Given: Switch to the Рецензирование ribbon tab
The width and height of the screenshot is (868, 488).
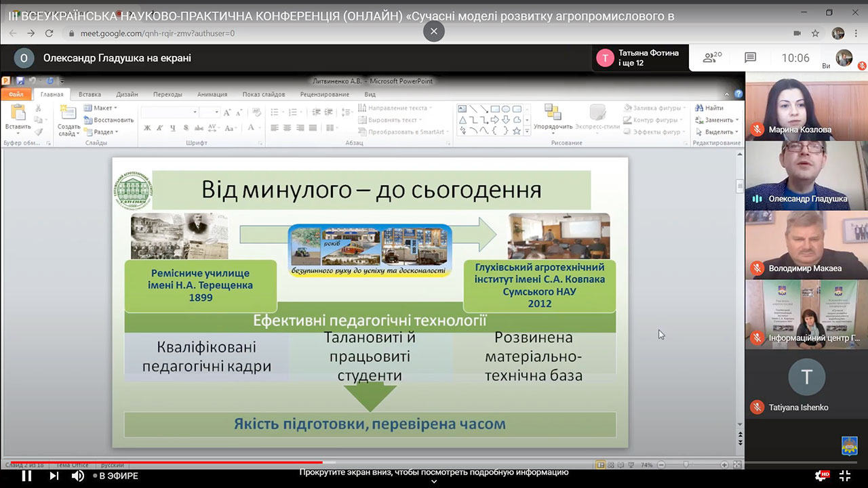Looking at the screenshot, I should point(325,94).
